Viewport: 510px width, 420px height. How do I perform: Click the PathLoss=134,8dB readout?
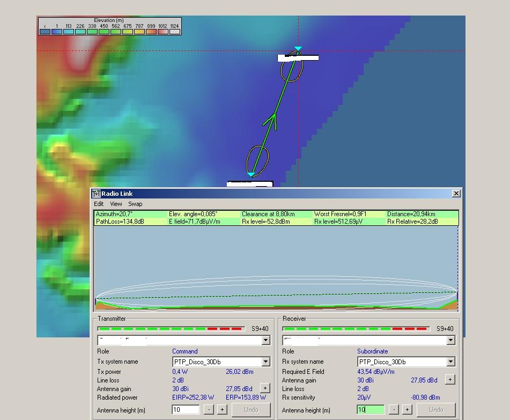coord(120,222)
